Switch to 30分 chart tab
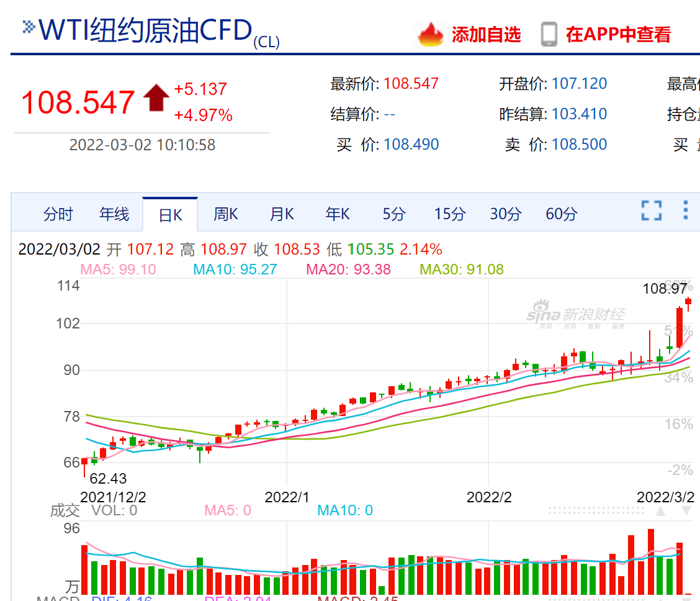This screenshot has width=700, height=601. (505, 214)
